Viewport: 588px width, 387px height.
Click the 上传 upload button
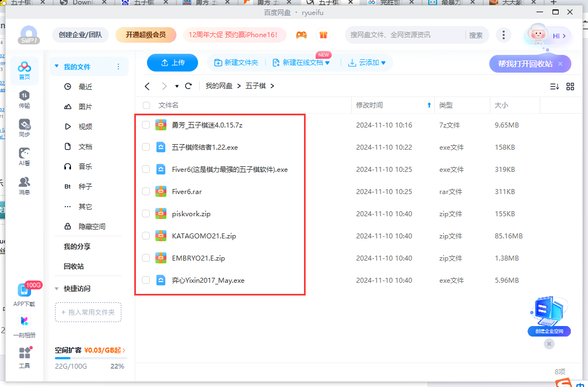173,63
